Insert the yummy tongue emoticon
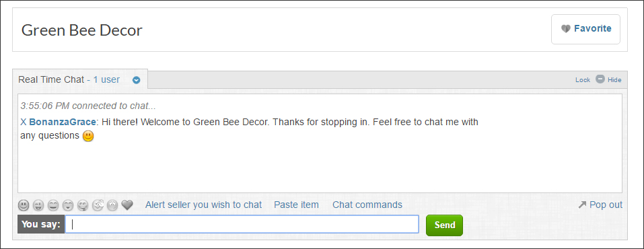The height and width of the screenshot is (249, 644). pyautogui.click(x=83, y=205)
